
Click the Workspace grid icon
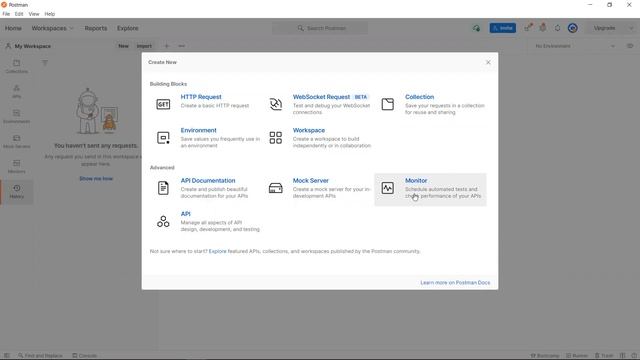tap(276, 138)
